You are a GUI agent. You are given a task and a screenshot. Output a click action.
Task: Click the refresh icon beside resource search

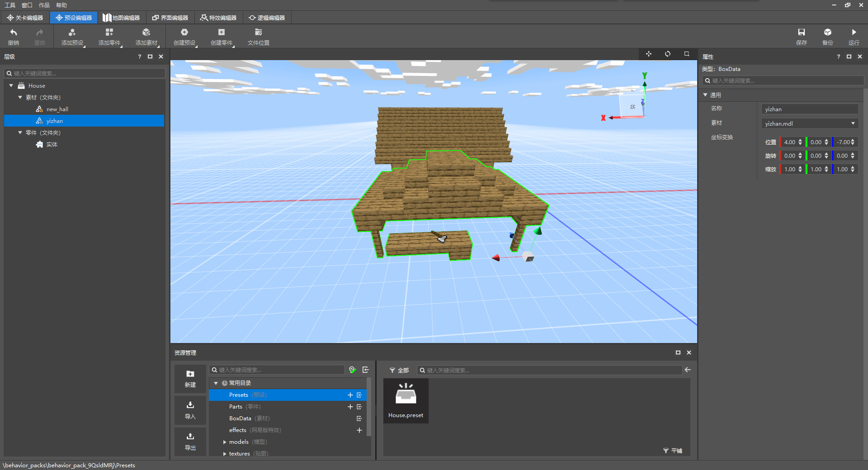(x=353, y=370)
